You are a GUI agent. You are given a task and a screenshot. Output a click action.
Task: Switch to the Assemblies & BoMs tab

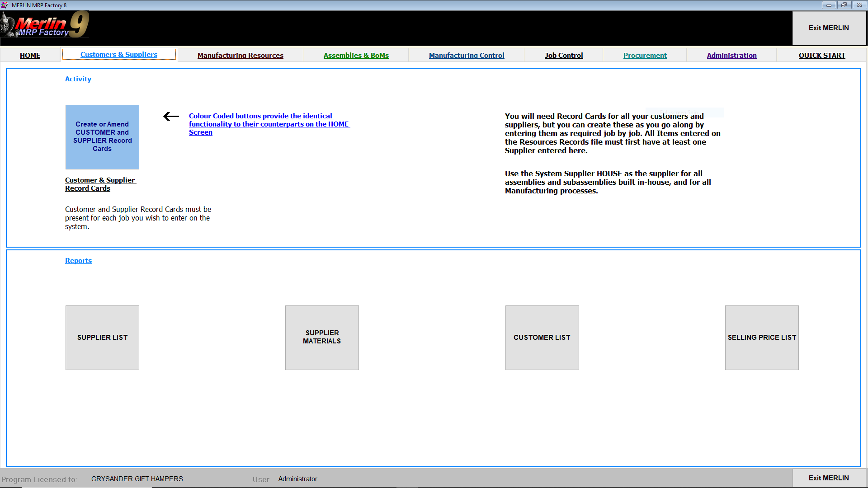click(356, 55)
